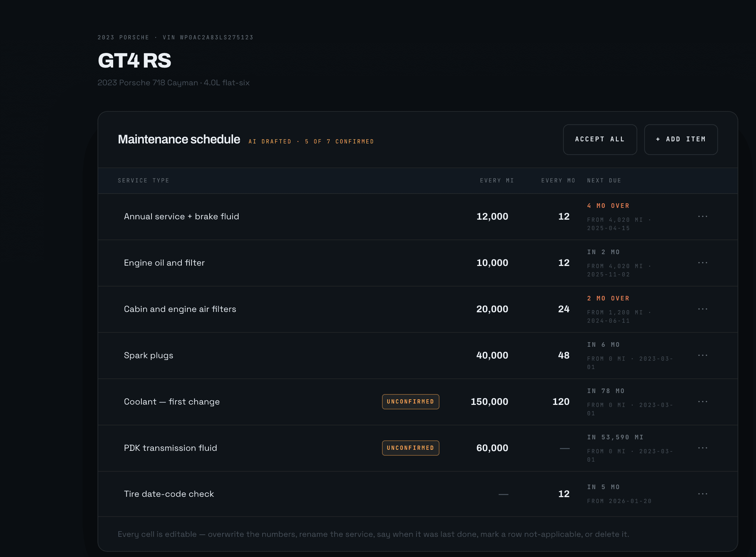Click Unconfirmed badge on PDK transmission fluid
Viewport: 756px width, 557px height.
(x=411, y=448)
